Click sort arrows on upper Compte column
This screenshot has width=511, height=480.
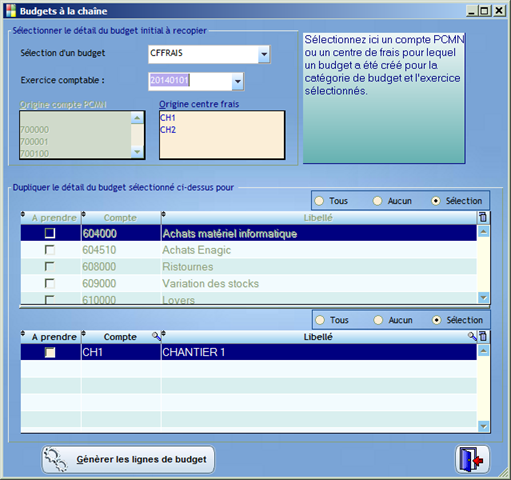84,214
